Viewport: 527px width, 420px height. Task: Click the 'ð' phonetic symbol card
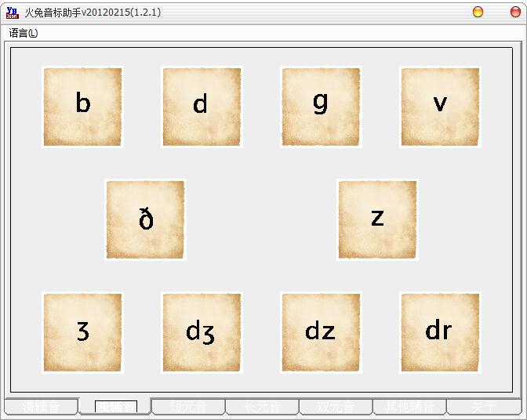(145, 219)
